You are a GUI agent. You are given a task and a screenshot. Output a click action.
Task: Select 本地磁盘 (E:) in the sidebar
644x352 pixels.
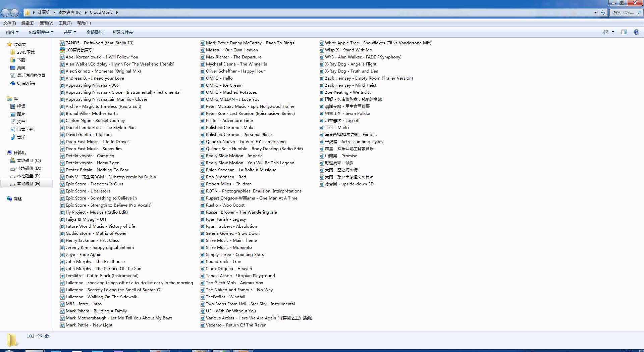click(x=29, y=176)
